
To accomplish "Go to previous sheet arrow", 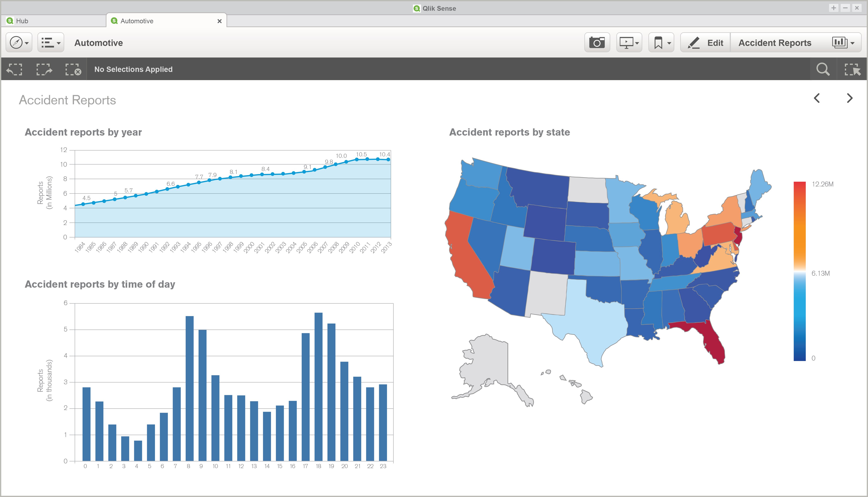I will point(816,98).
